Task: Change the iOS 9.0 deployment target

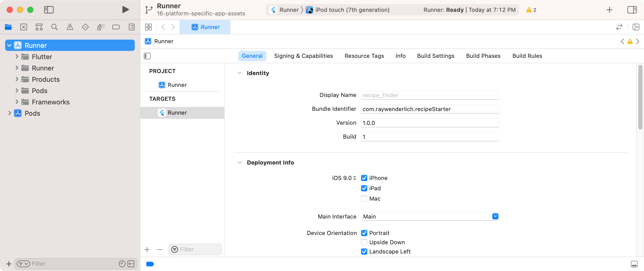Action: pyautogui.click(x=344, y=178)
